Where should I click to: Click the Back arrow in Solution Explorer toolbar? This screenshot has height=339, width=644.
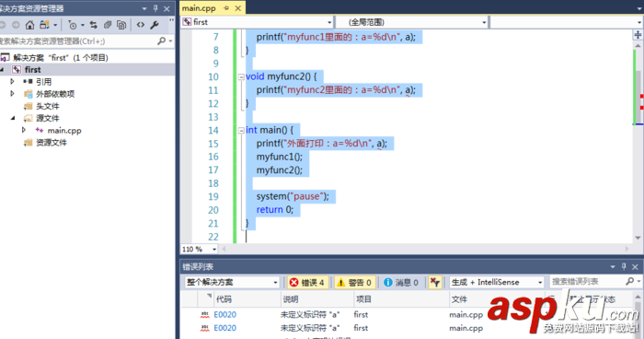click(x=3, y=25)
